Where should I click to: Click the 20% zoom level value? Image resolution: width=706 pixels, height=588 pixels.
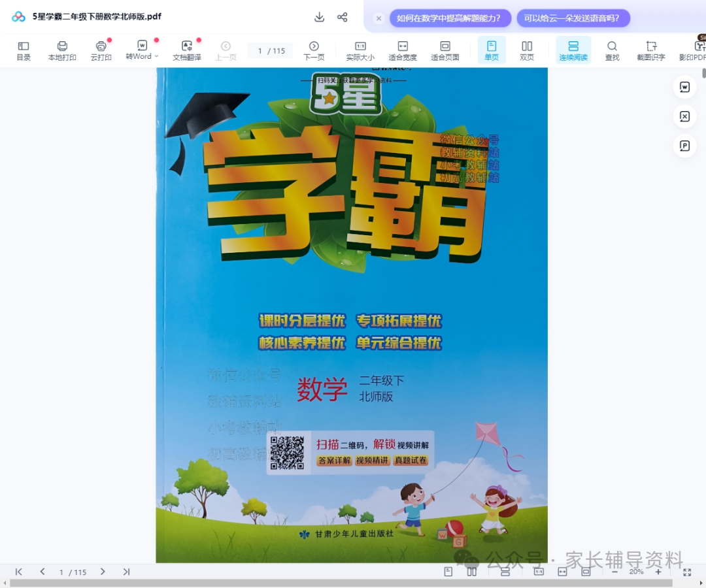(x=636, y=572)
